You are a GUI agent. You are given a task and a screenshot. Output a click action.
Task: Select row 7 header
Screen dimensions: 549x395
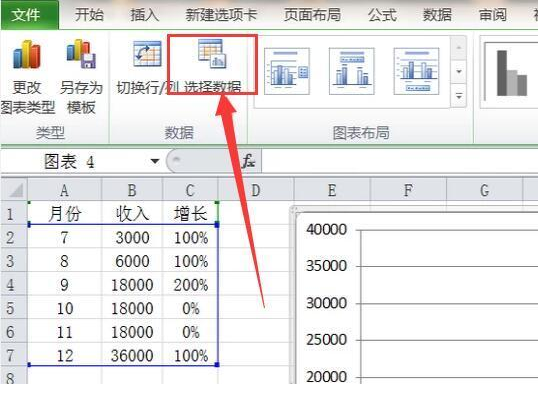pyautogui.click(x=14, y=355)
